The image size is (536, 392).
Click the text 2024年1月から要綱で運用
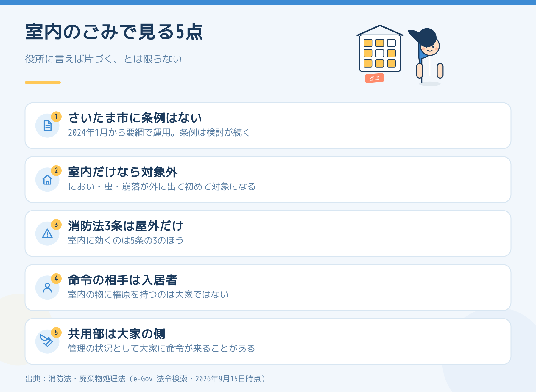point(119,133)
